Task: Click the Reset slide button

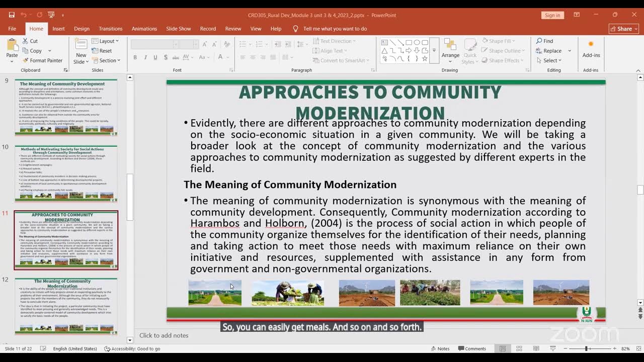Action: pyautogui.click(x=102, y=51)
